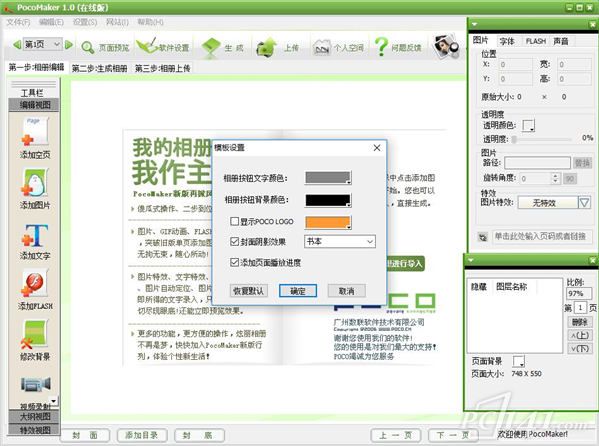
Task: Open the 书本 cover shadow dropdown
Action: [x=340, y=242]
